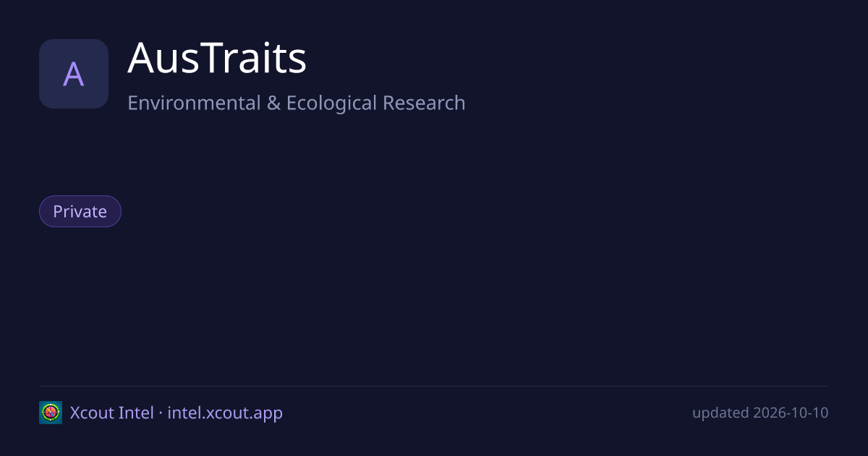This screenshot has width=868, height=456.
Task: Select the letter A inside avatar
Action: click(74, 75)
